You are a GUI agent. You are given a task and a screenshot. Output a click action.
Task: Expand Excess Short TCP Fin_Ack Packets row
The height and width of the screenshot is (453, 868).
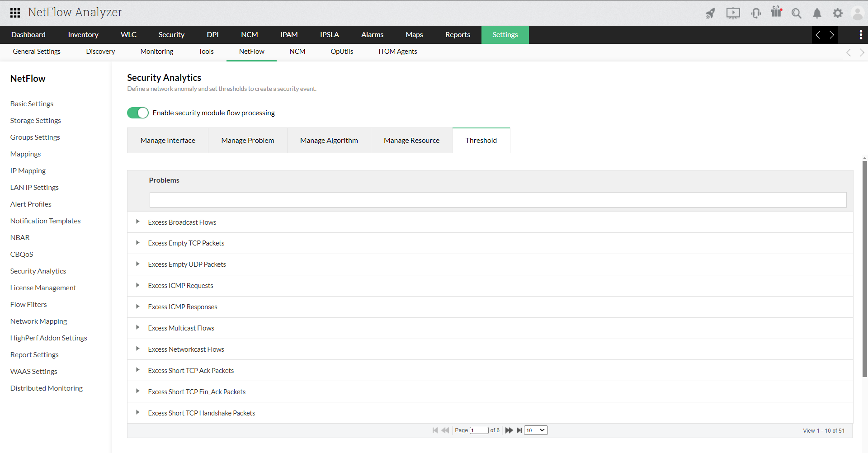point(137,391)
